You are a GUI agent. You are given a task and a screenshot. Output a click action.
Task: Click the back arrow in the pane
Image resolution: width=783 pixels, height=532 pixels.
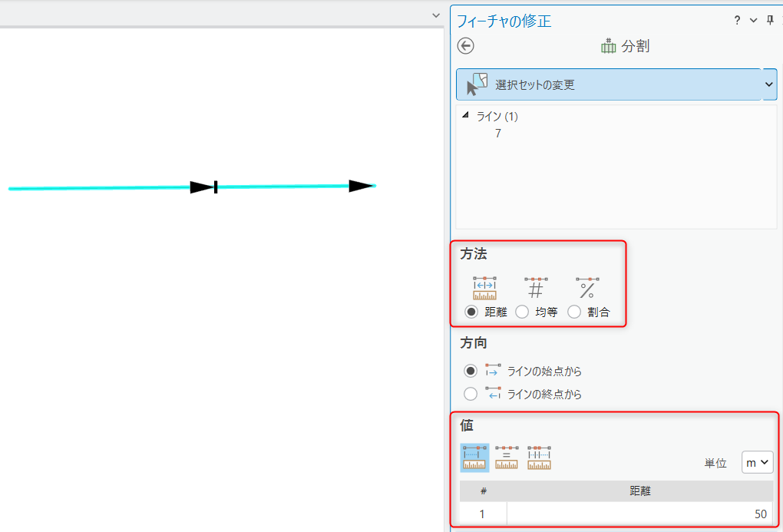point(465,46)
